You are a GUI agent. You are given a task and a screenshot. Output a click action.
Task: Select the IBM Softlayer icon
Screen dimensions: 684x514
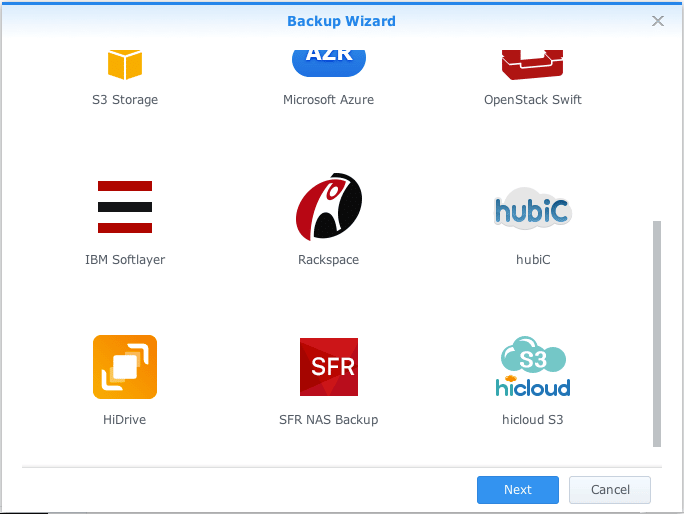click(125, 207)
